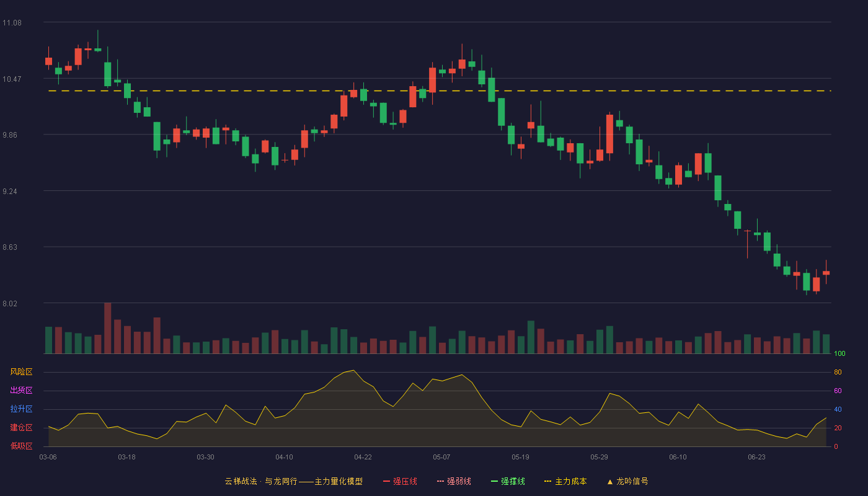Click the 05-29 date label
The height and width of the screenshot is (496, 868).
click(599, 457)
